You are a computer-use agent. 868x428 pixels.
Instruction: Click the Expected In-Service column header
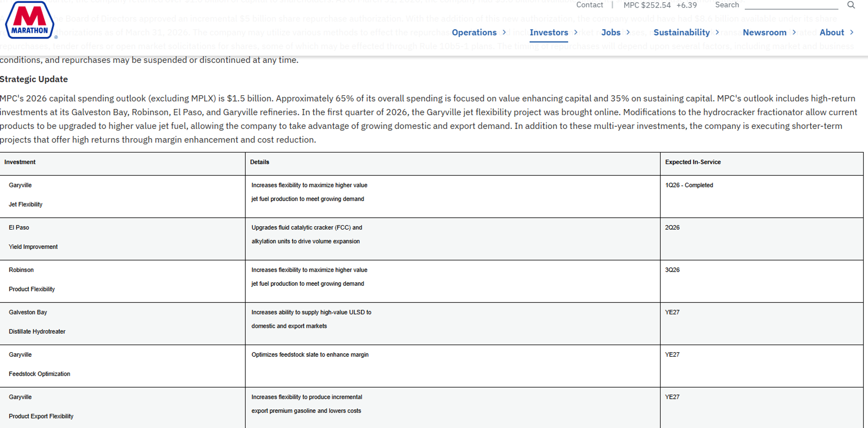(x=693, y=162)
